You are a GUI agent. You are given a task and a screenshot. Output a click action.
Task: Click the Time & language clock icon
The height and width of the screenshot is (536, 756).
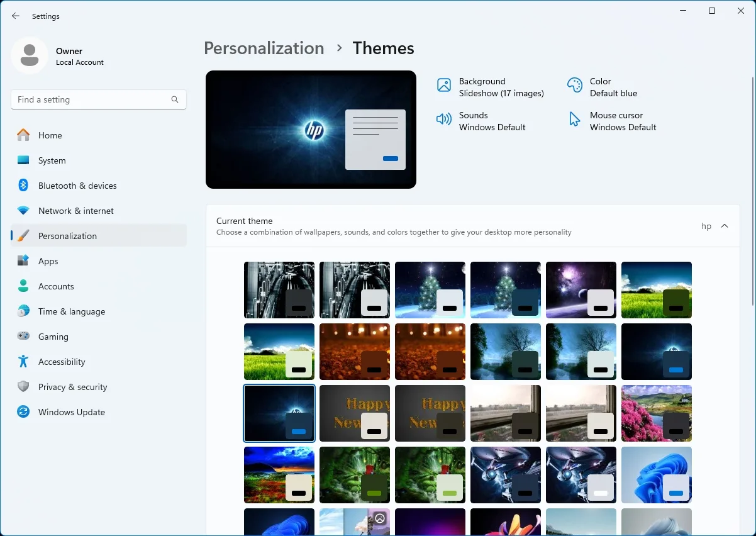click(x=23, y=311)
